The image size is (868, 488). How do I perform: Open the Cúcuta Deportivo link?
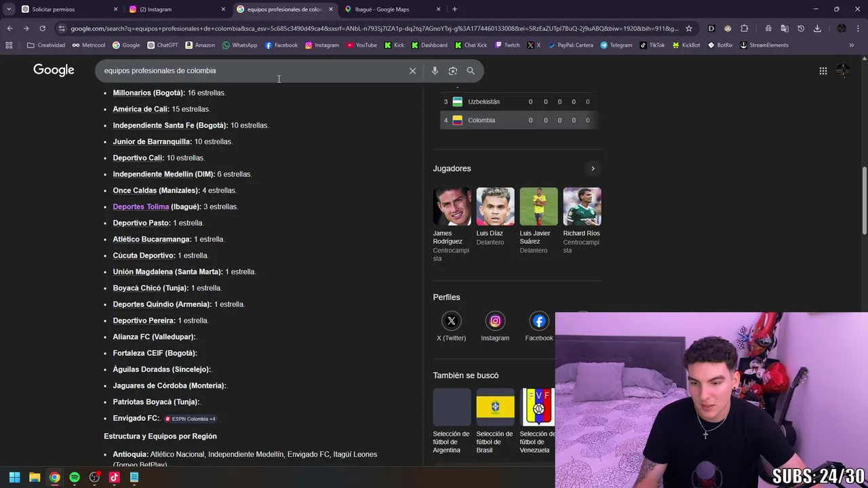point(144,256)
